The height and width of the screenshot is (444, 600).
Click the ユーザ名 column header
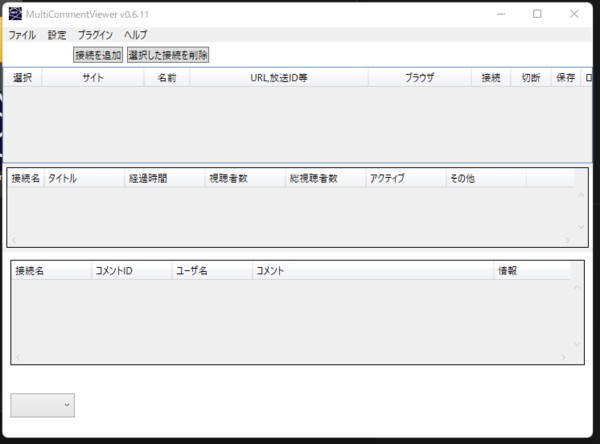coord(212,271)
